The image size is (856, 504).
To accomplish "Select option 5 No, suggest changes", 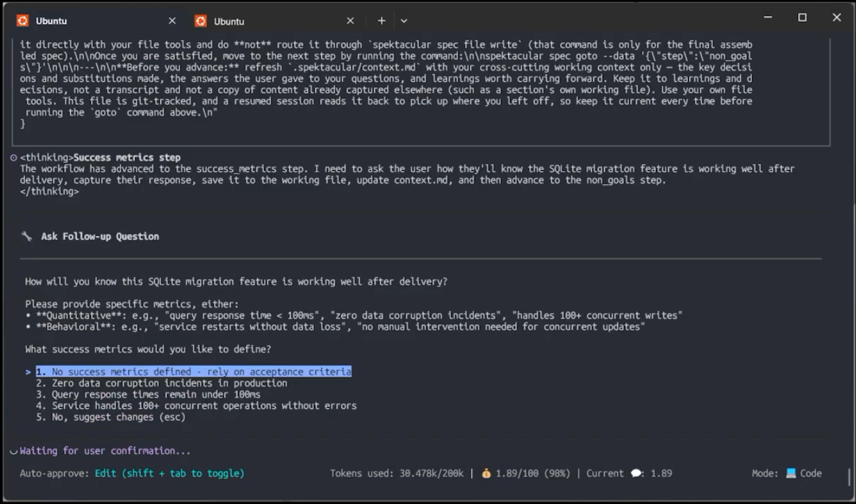I will tap(111, 417).
